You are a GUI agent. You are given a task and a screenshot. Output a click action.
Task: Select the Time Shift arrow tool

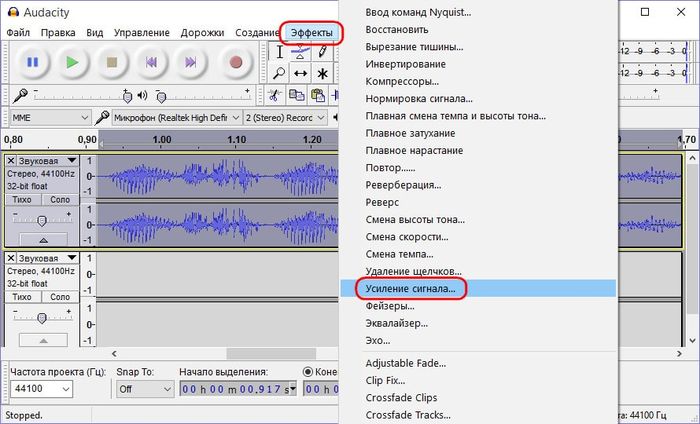[300, 73]
